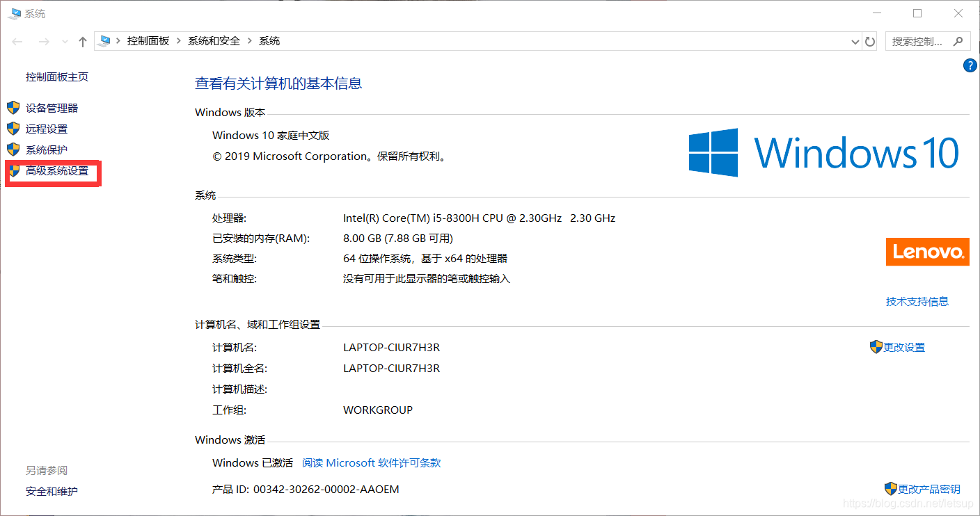The image size is (980, 516).
Task: Open 安全和维护 link
Action: pos(52,491)
